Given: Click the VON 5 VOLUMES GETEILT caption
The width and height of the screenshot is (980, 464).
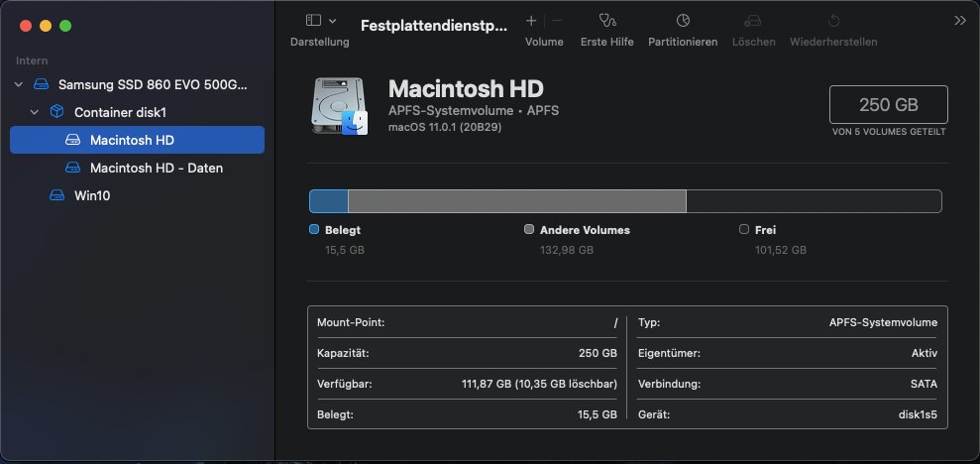Looking at the screenshot, I should tap(889, 132).
